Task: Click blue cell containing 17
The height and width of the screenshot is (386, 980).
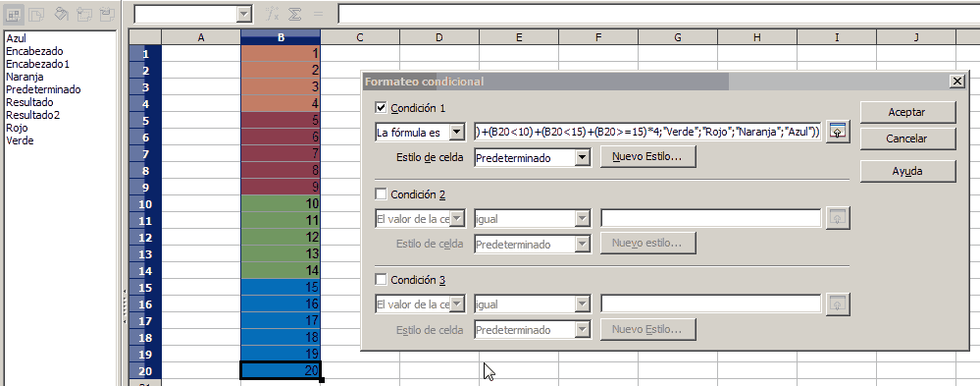Action: [x=281, y=320]
